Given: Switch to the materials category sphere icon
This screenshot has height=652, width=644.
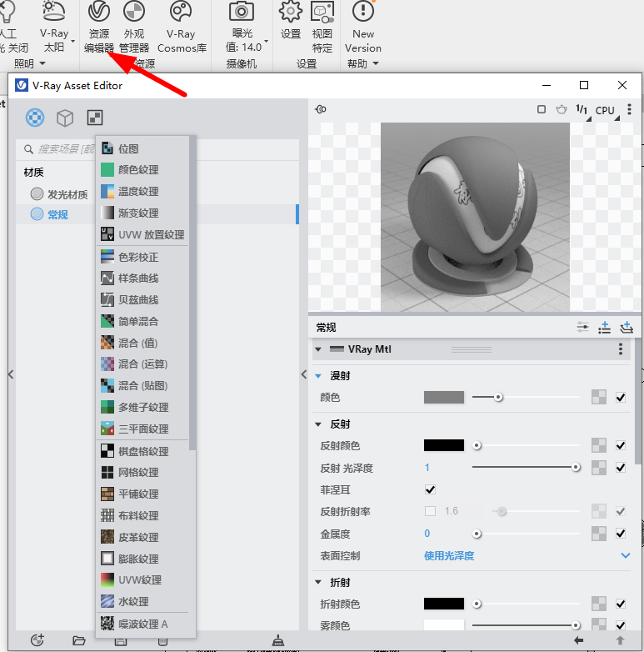Looking at the screenshot, I should [x=35, y=118].
